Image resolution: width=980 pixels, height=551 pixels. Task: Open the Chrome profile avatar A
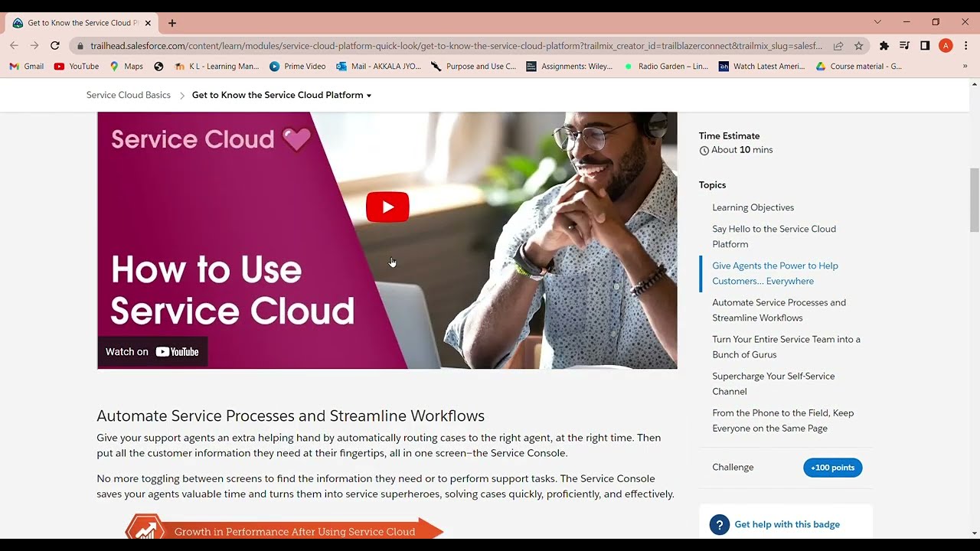946,46
